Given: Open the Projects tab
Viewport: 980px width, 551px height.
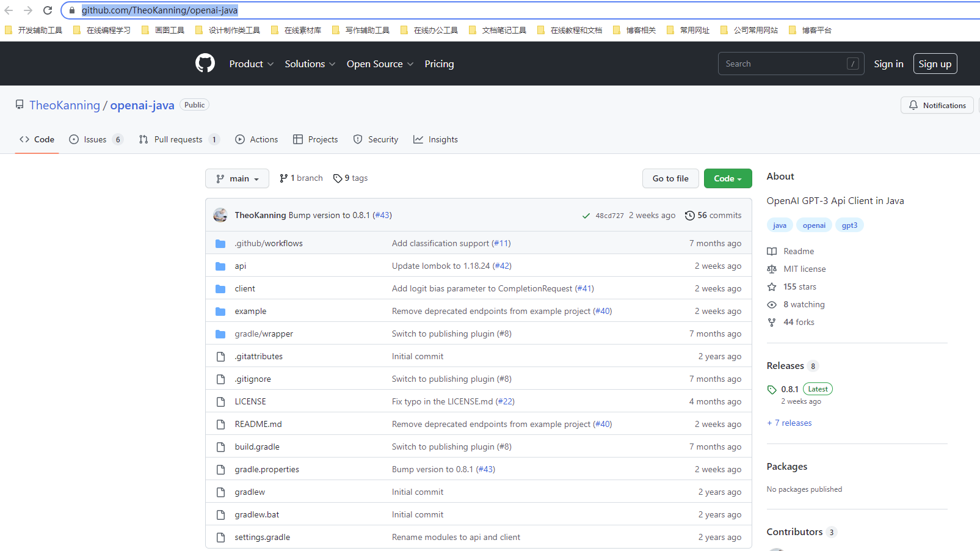Looking at the screenshot, I should coord(316,139).
